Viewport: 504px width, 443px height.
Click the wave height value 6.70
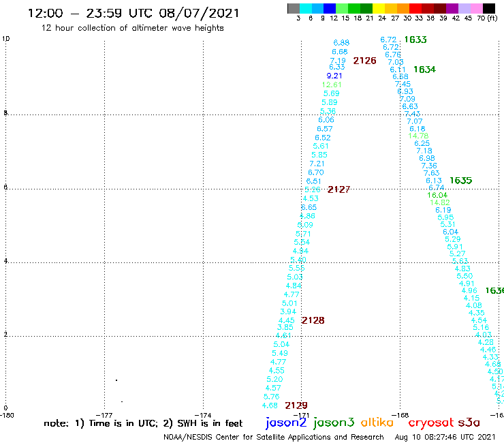coord(316,172)
